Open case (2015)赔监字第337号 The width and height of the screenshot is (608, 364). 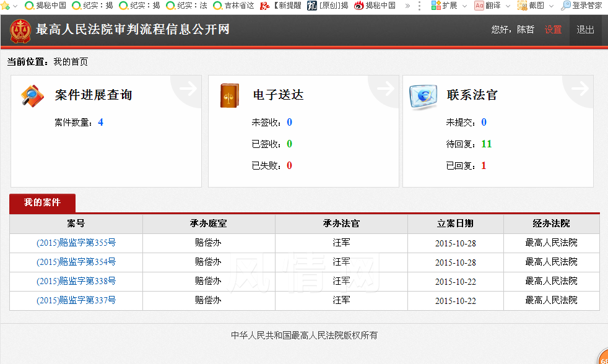click(76, 300)
